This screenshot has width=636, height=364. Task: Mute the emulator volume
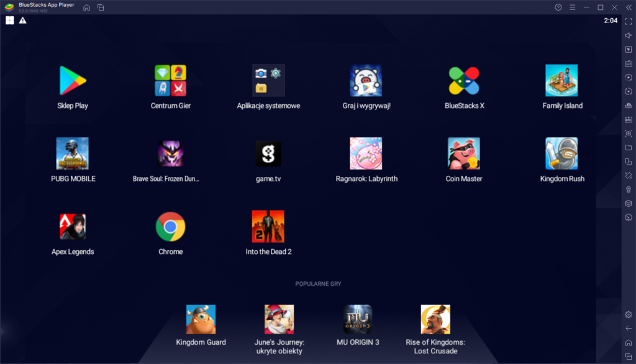coord(629,35)
